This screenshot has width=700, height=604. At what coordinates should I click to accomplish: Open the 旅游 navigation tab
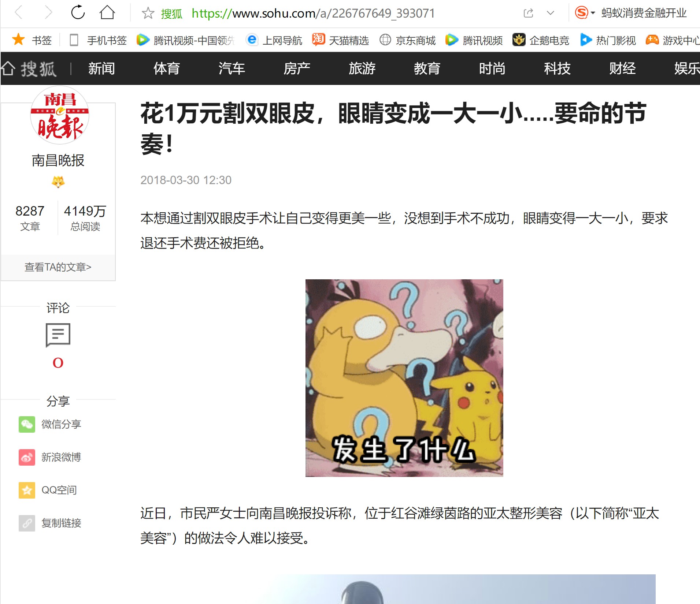[x=362, y=68]
